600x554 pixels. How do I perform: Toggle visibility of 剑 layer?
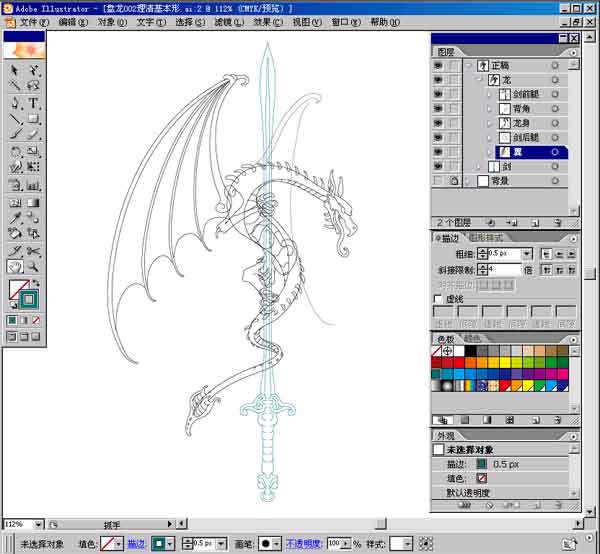click(x=438, y=166)
